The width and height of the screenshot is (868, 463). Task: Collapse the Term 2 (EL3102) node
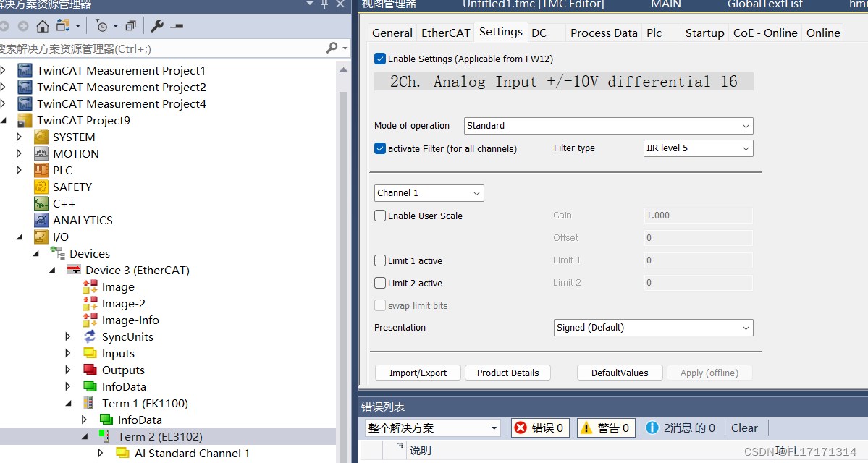point(85,436)
